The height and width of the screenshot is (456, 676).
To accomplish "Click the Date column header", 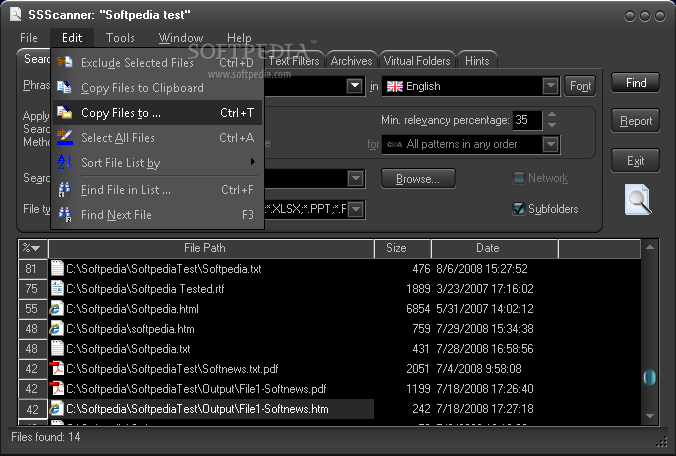I will 494,248.
